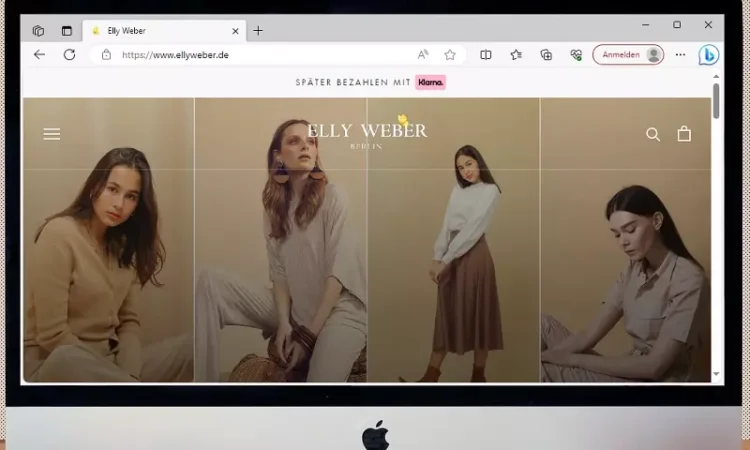Screen dimensions: 750x450
Task: Click the page scrollbar thumb
Action: [x=716, y=101]
